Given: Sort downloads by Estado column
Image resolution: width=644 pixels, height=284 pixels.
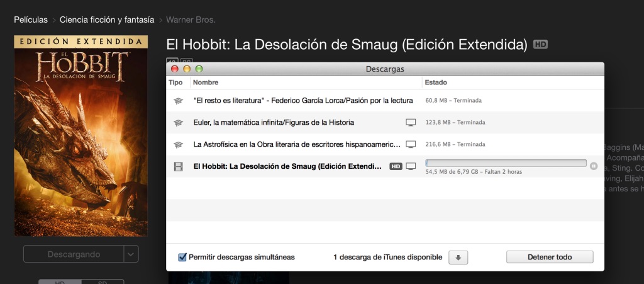Looking at the screenshot, I should (513, 82).
